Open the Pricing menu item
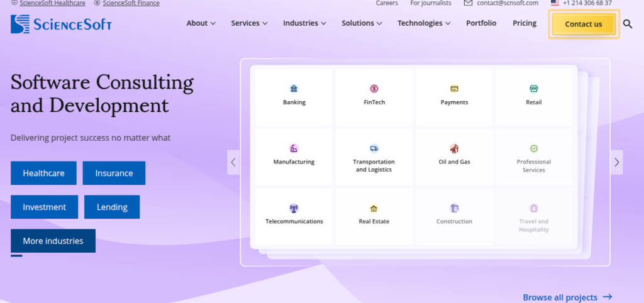This screenshot has width=644, height=303. [525, 23]
